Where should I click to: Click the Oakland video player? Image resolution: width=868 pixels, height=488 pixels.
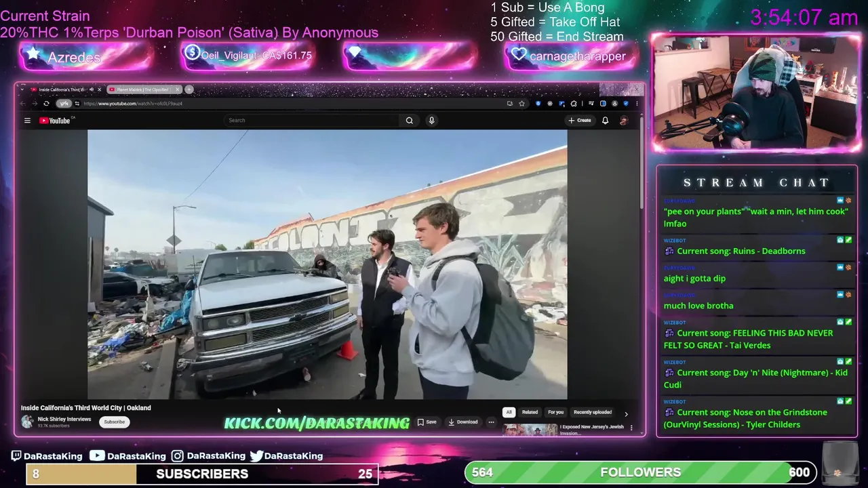pyautogui.click(x=328, y=264)
